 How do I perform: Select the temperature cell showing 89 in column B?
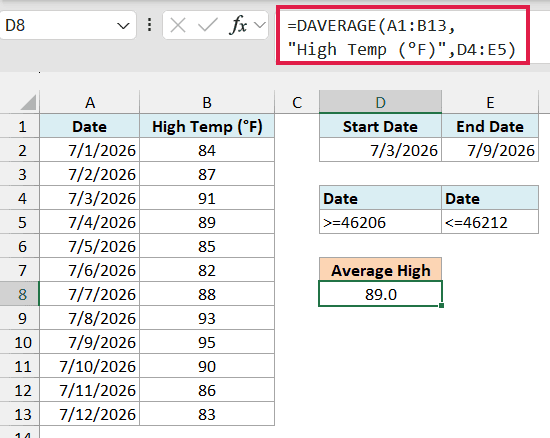207,222
